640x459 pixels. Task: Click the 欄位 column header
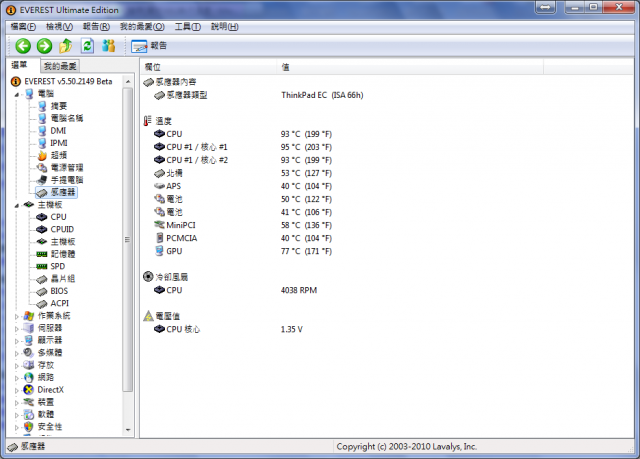click(x=209, y=67)
